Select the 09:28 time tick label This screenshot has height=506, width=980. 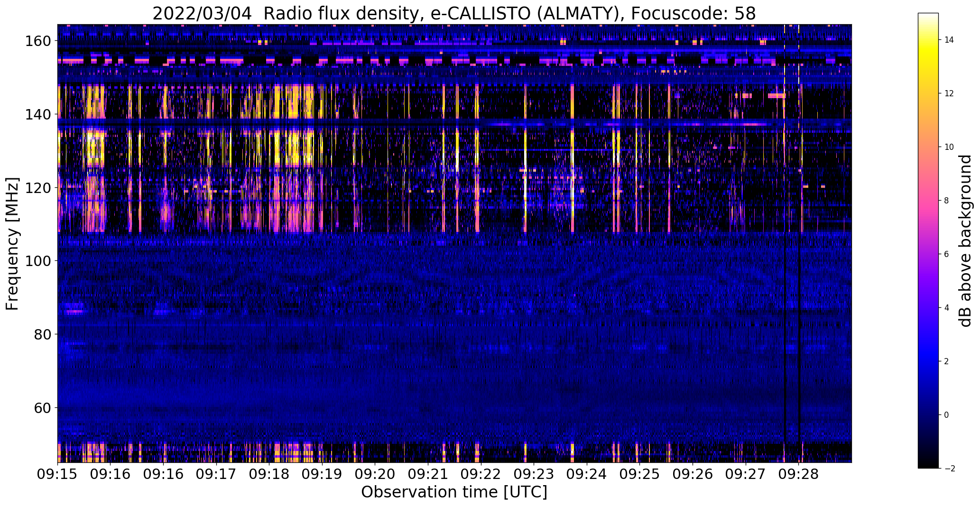pos(798,474)
